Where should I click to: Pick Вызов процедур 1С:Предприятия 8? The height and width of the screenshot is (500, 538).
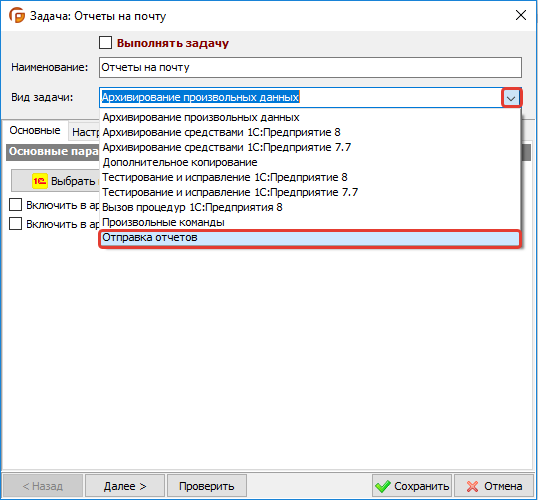[x=310, y=208]
